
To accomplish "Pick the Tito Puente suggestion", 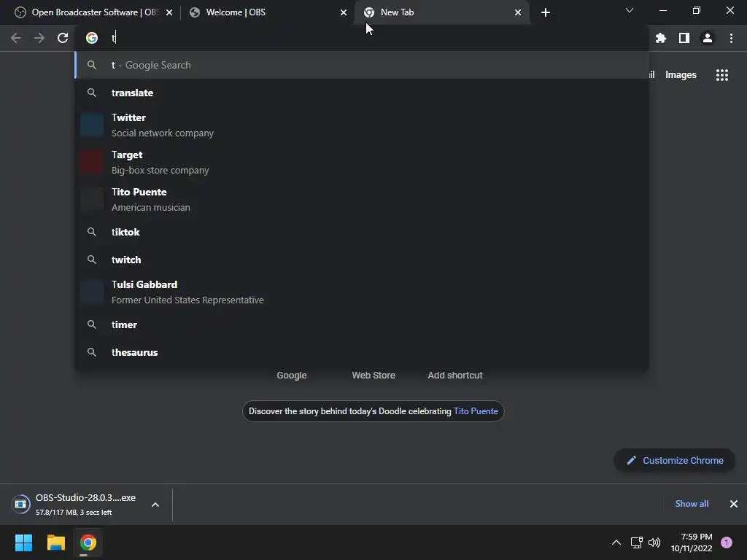I will coord(362,200).
